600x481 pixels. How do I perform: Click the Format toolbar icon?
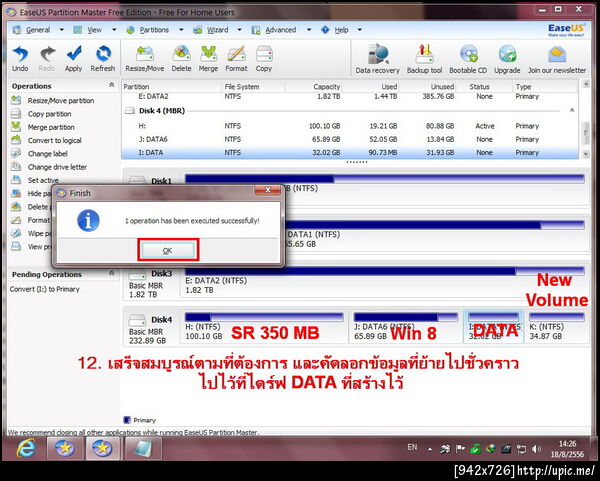click(x=236, y=54)
